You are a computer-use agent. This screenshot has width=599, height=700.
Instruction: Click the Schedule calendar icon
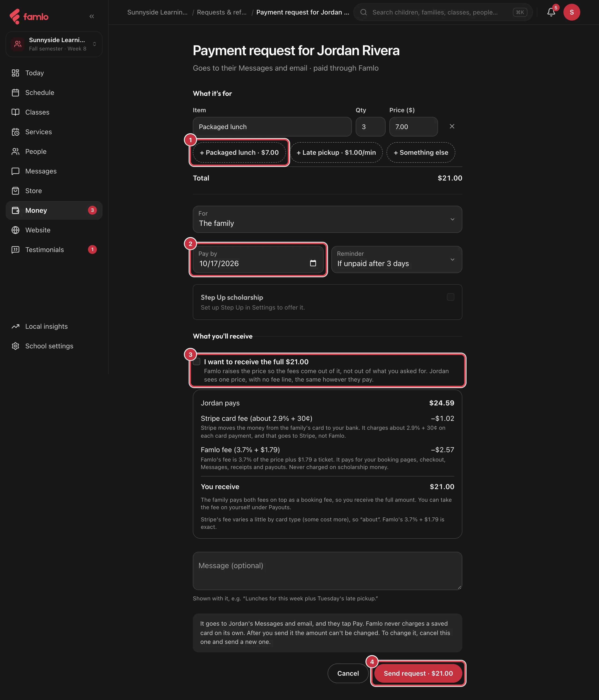pyautogui.click(x=15, y=93)
